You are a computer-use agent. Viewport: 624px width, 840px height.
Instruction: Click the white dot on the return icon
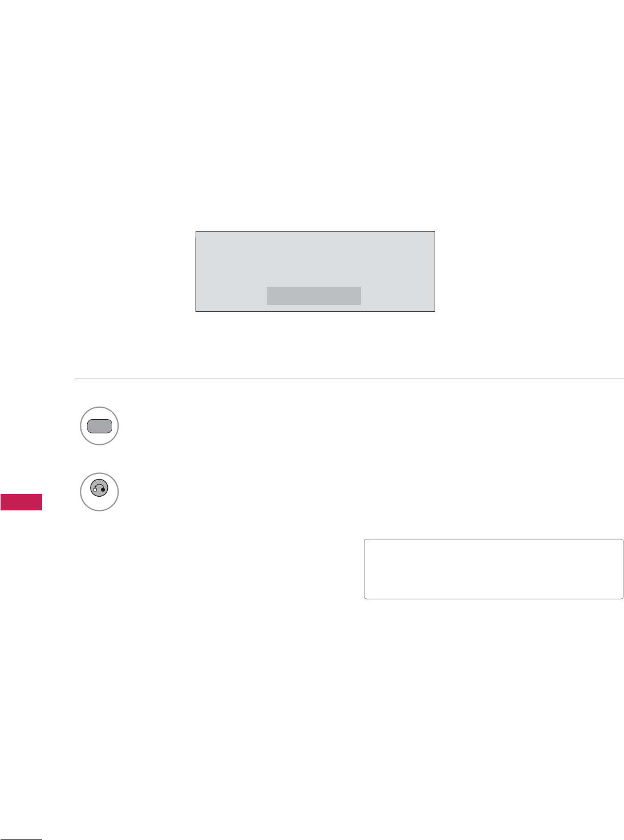tap(95, 490)
